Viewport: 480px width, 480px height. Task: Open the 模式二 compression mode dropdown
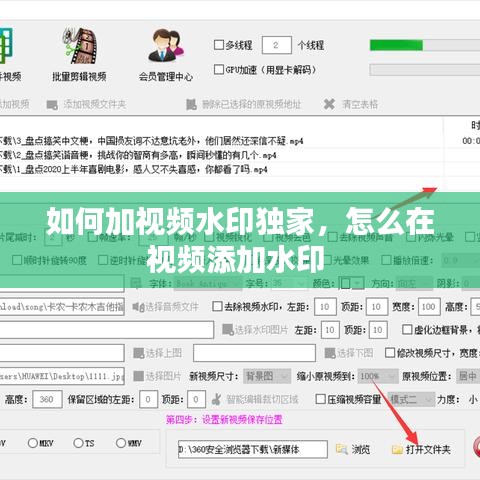click(411, 399)
